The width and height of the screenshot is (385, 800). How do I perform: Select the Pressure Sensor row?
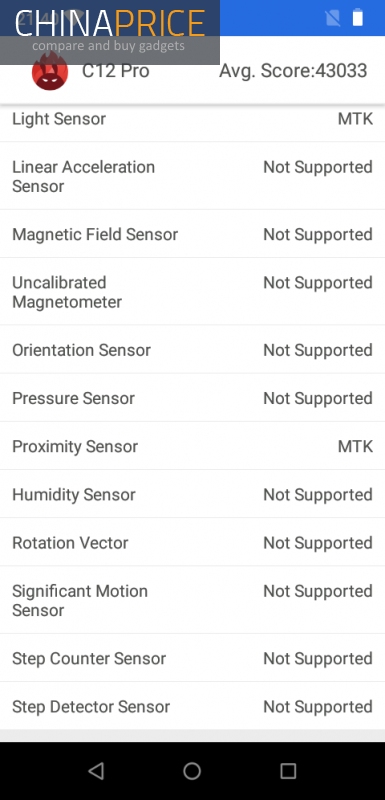pyautogui.click(x=192, y=398)
